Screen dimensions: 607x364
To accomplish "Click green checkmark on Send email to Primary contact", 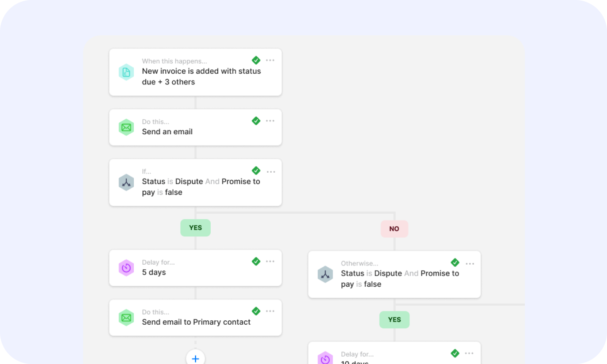I will click(x=256, y=311).
